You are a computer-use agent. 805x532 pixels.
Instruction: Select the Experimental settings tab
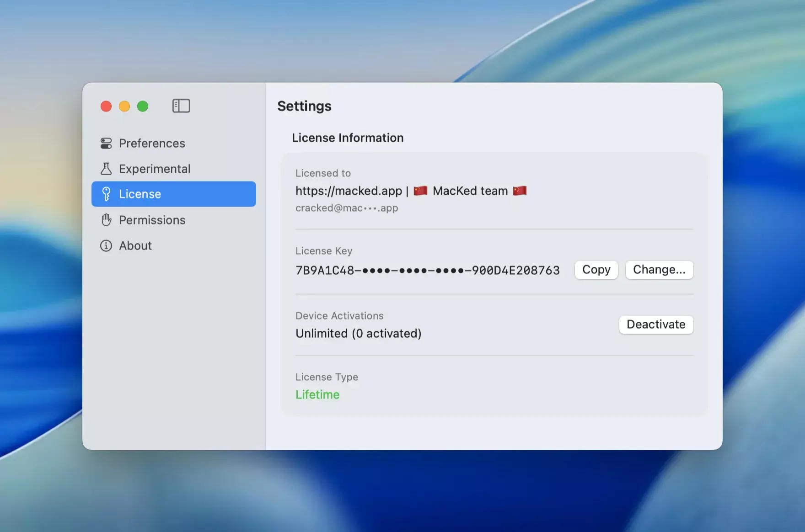pos(174,169)
